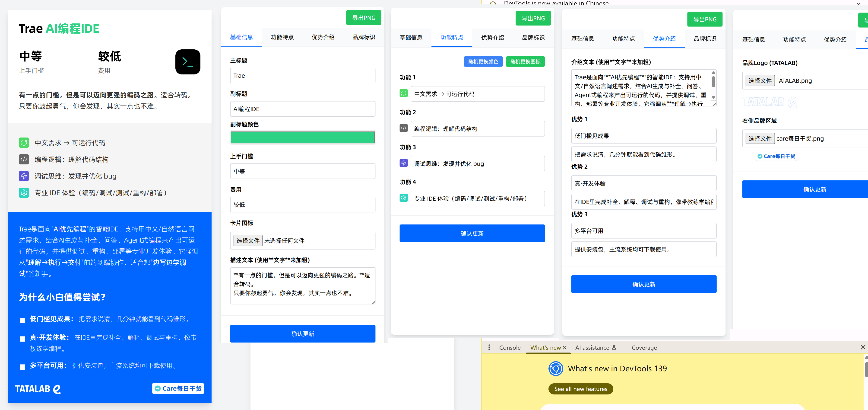Click code brackets icon beside 编程逻辑 in card
The image size is (868, 410).
click(24, 159)
